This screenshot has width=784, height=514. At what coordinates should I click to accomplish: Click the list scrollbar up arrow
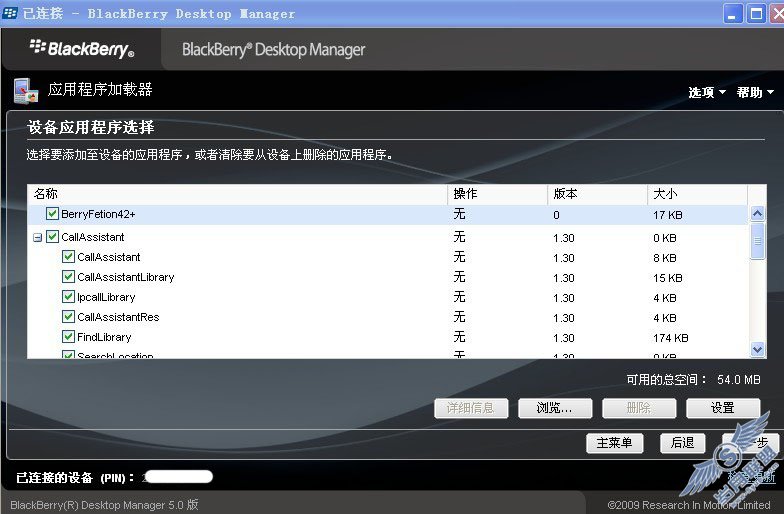pos(758,214)
